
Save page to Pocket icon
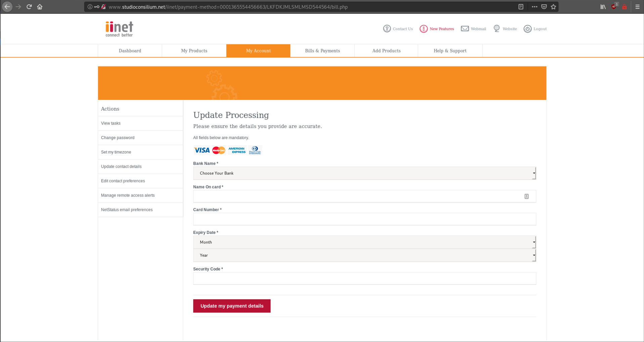[544, 7]
